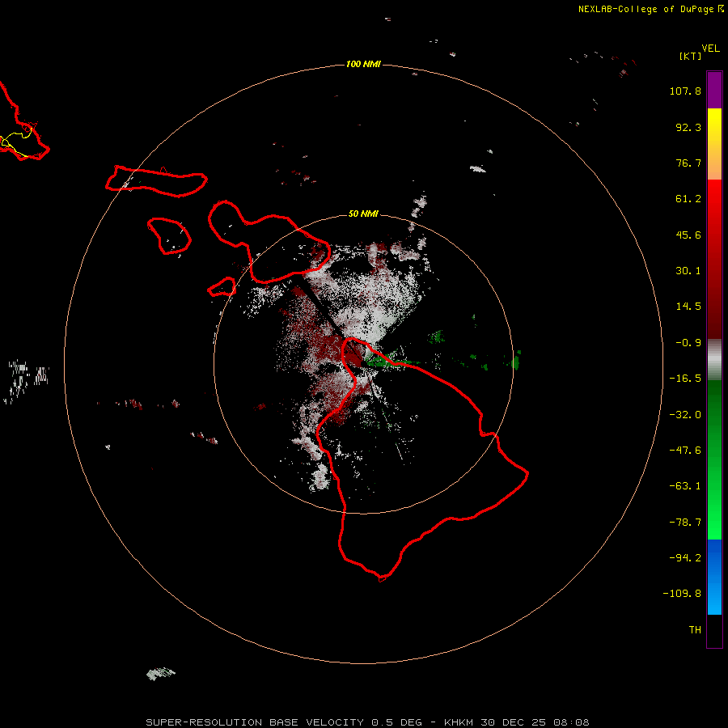Pick the green segment of the color bar

coord(714,459)
